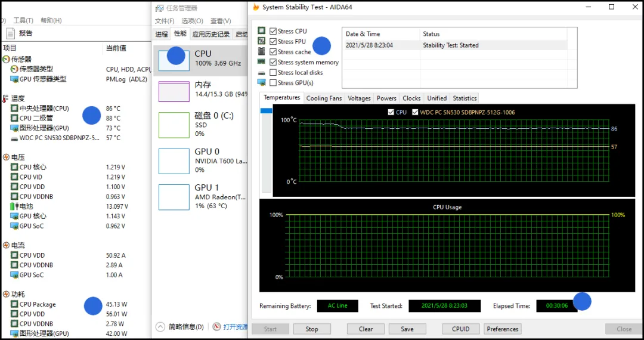Click the resource monitor icon beside 打开资源
The width and height of the screenshot is (644, 340).
click(x=217, y=327)
